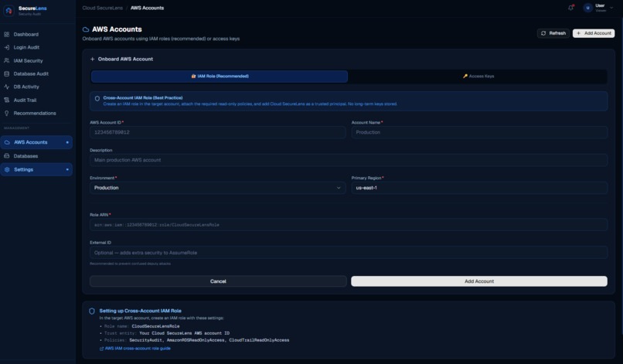Screen dimensions: 623x364
Task: Click Cloud SecureLens breadcrumb link
Action: tap(103, 8)
